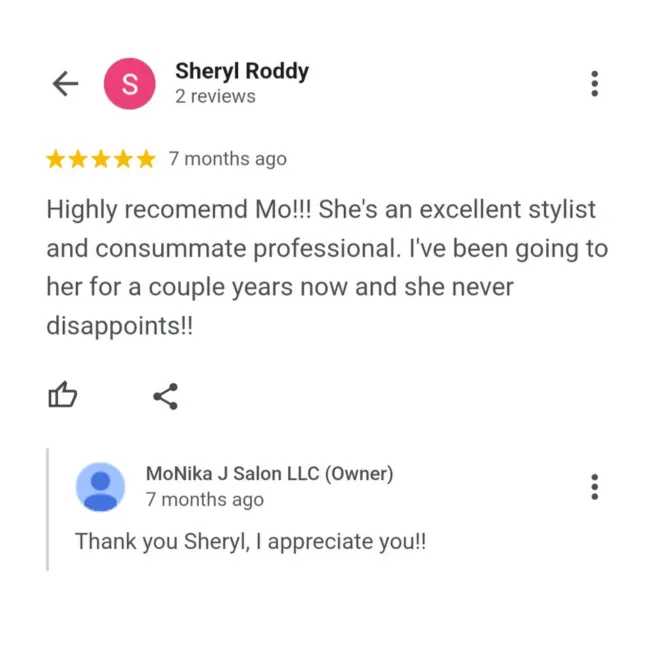Select the review's 7 months ago timestamp
Image resolution: width=660 pixels, height=660 pixels.
[228, 159]
